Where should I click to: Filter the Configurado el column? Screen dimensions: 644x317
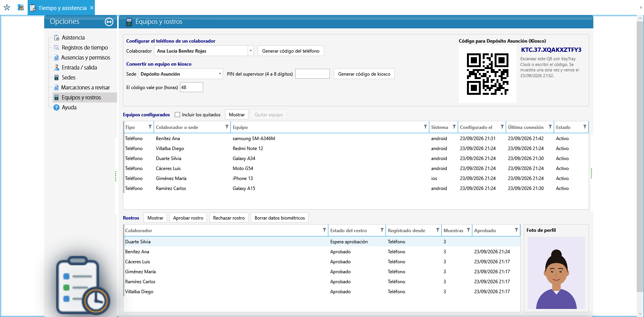pos(502,127)
